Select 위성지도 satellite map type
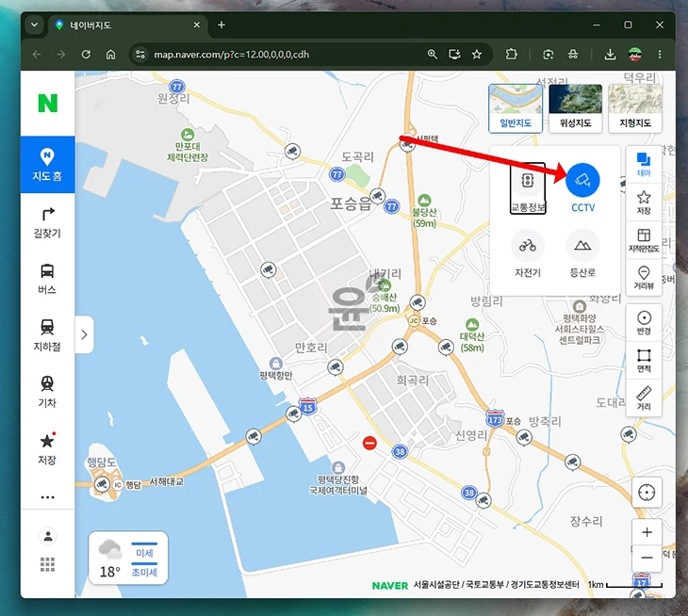Viewport: 688px width, 616px height. click(x=575, y=108)
